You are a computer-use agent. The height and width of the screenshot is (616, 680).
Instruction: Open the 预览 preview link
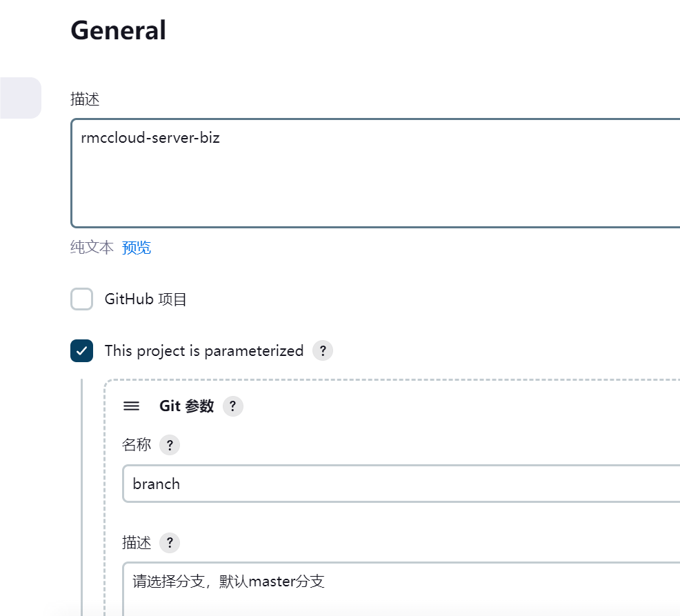pos(136,247)
